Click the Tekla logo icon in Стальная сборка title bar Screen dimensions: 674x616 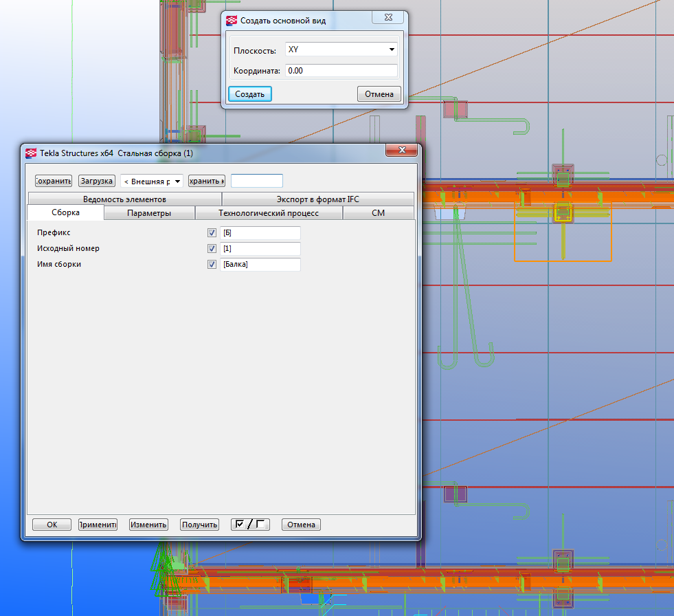click(31, 153)
